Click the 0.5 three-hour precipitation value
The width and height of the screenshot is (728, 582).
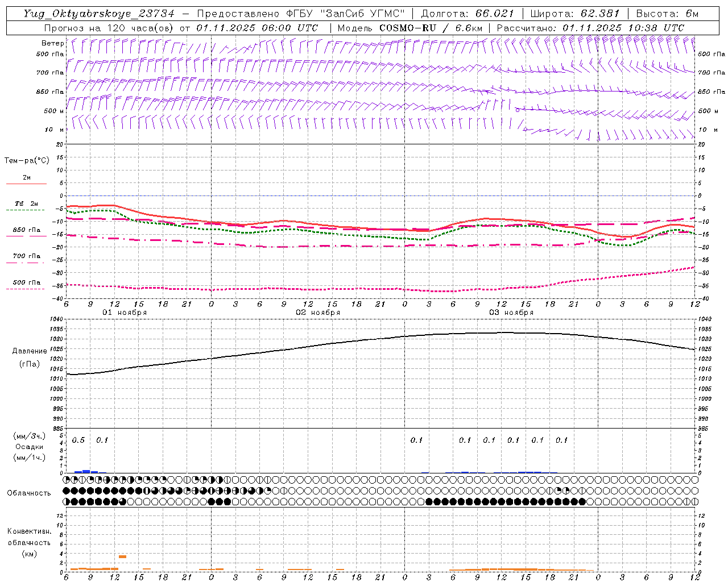pyautogui.click(x=78, y=440)
